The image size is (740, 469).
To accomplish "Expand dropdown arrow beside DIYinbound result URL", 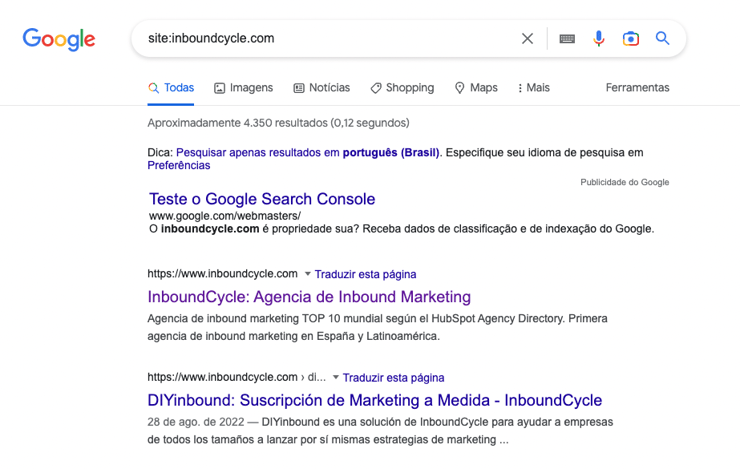I will coord(336,377).
